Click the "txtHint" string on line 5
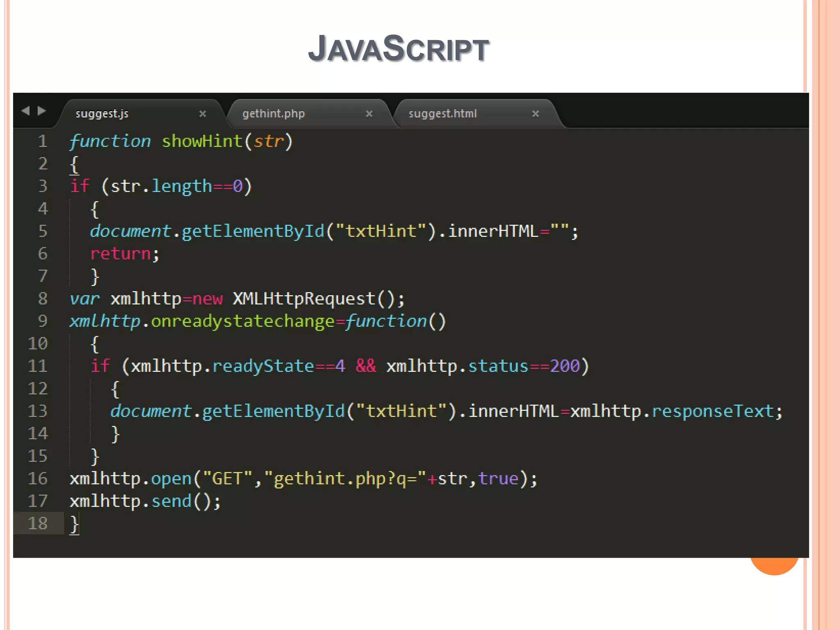Viewport: 840px width, 630px height. click(x=381, y=231)
